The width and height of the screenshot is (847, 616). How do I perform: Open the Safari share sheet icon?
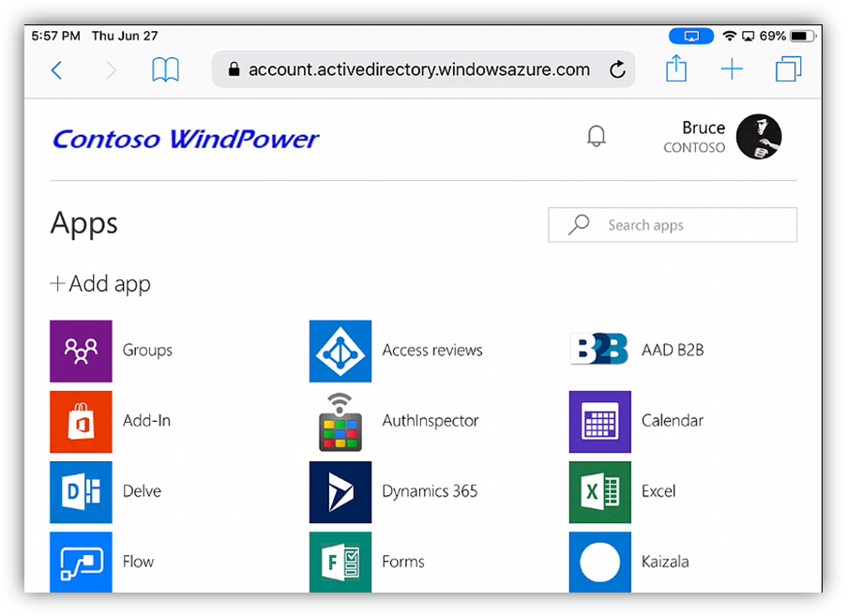click(676, 68)
